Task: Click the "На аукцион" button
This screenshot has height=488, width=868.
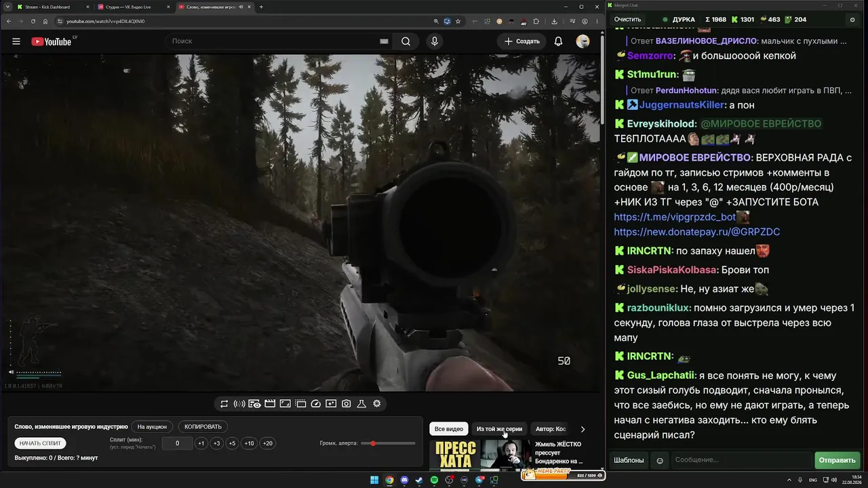Action: 152,427
